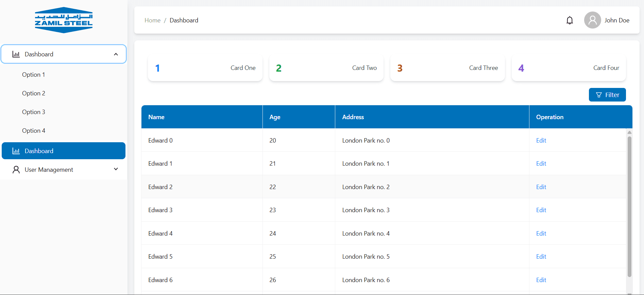Click the John Doe user avatar
644x295 pixels.
click(x=592, y=20)
